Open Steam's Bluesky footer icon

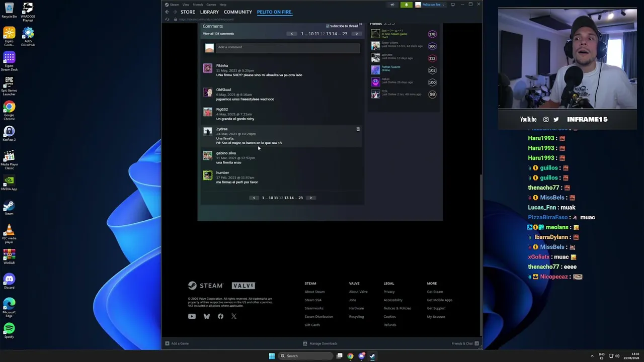click(207, 316)
